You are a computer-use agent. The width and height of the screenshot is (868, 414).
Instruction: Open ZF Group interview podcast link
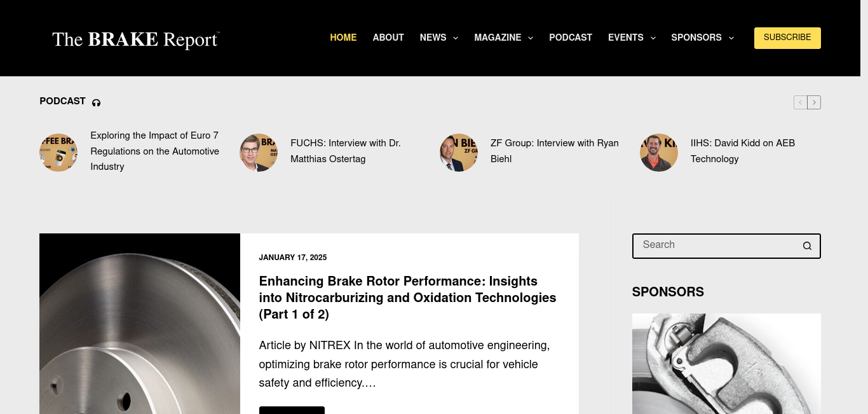point(555,151)
